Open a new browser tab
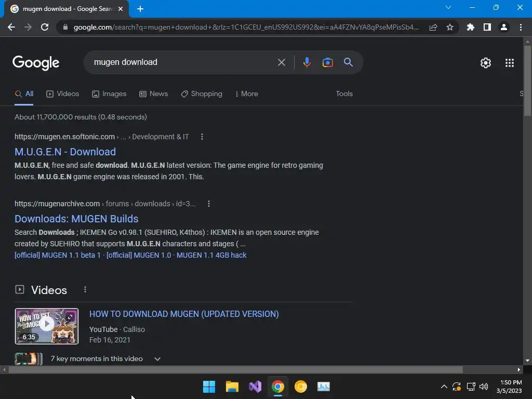This screenshot has height=399, width=532. (140, 9)
